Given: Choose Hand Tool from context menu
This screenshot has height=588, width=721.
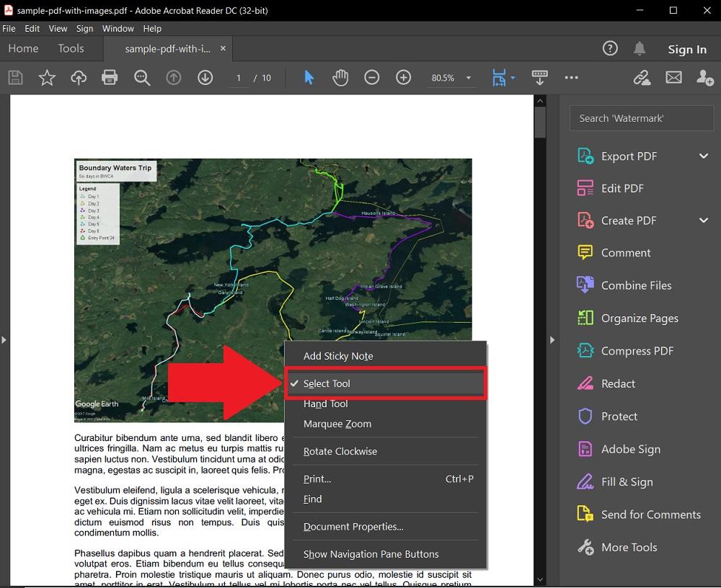Looking at the screenshot, I should [x=385, y=404].
